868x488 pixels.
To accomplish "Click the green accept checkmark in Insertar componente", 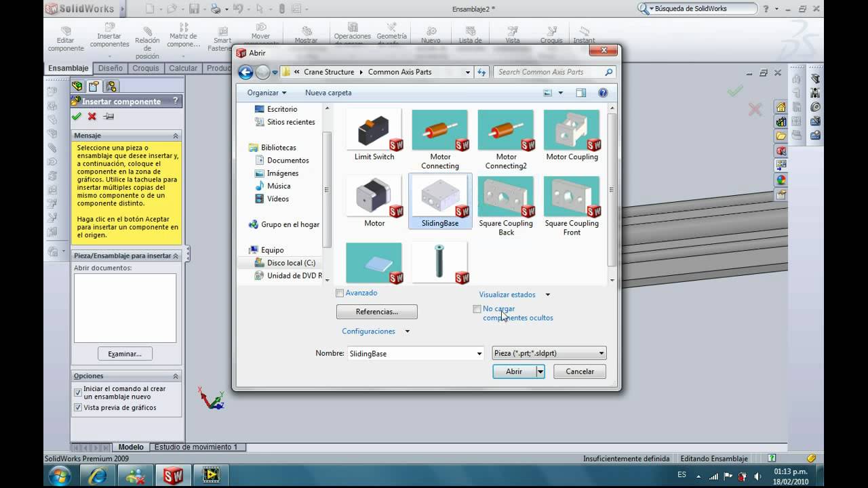I will [77, 117].
